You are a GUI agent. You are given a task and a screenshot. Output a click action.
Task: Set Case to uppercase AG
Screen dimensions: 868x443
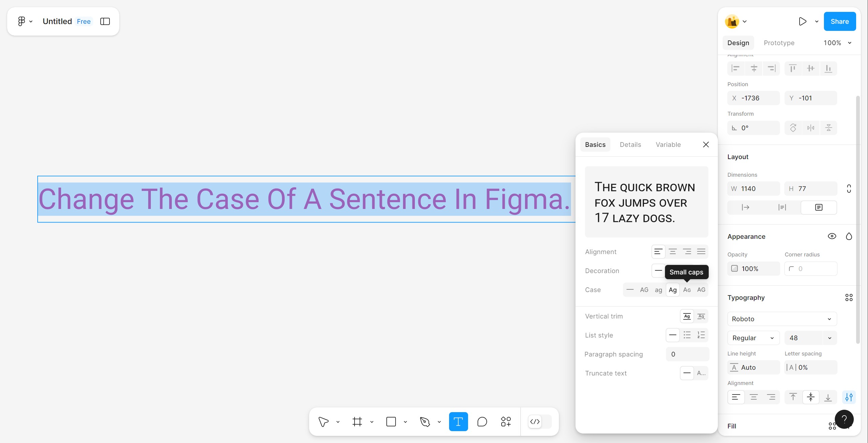tap(644, 290)
